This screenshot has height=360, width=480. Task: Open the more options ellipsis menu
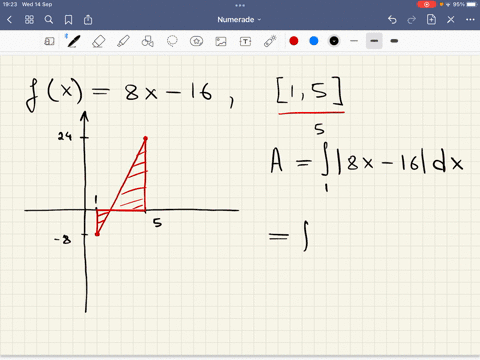click(x=470, y=20)
